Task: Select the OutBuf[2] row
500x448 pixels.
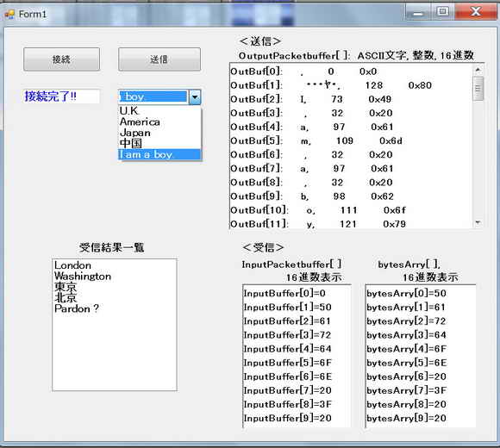Action: click(351, 99)
